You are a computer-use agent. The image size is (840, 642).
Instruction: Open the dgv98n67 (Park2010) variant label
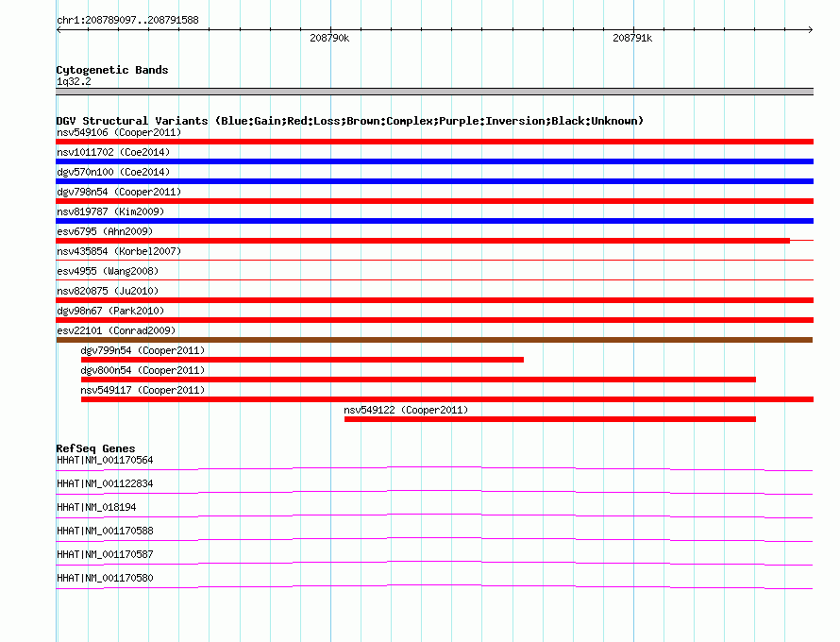click(x=110, y=311)
